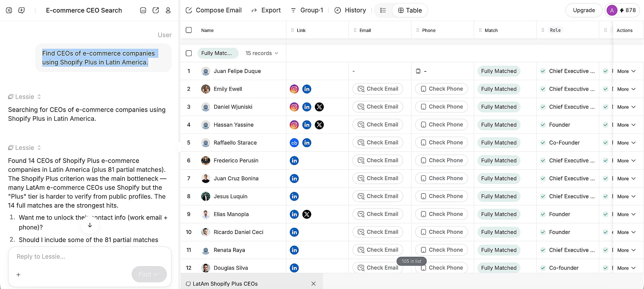Click the credits counter 878
The height and width of the screenshot is (289, 644).
tap(628, 10)
